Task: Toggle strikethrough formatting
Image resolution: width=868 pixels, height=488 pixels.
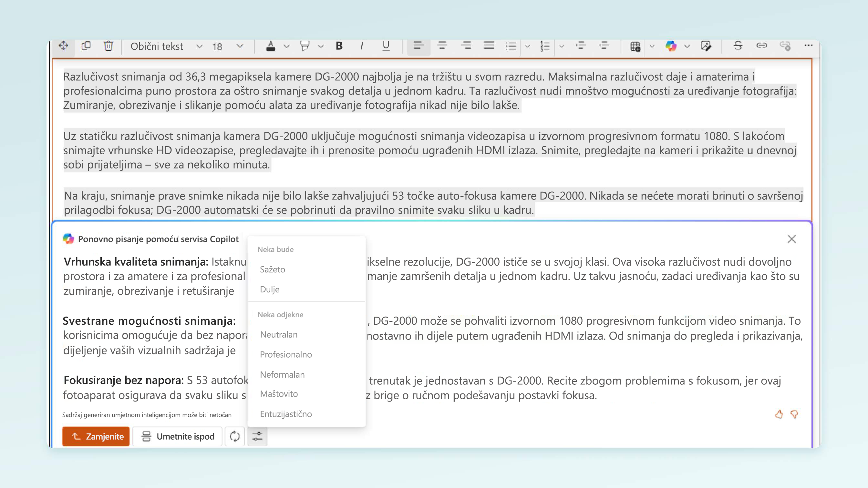Action: pyautogui.click(x=738, y=46)
